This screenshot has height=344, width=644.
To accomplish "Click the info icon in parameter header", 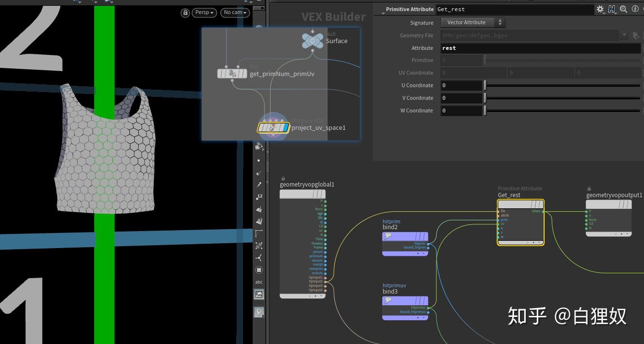I will tap(635, 9).
